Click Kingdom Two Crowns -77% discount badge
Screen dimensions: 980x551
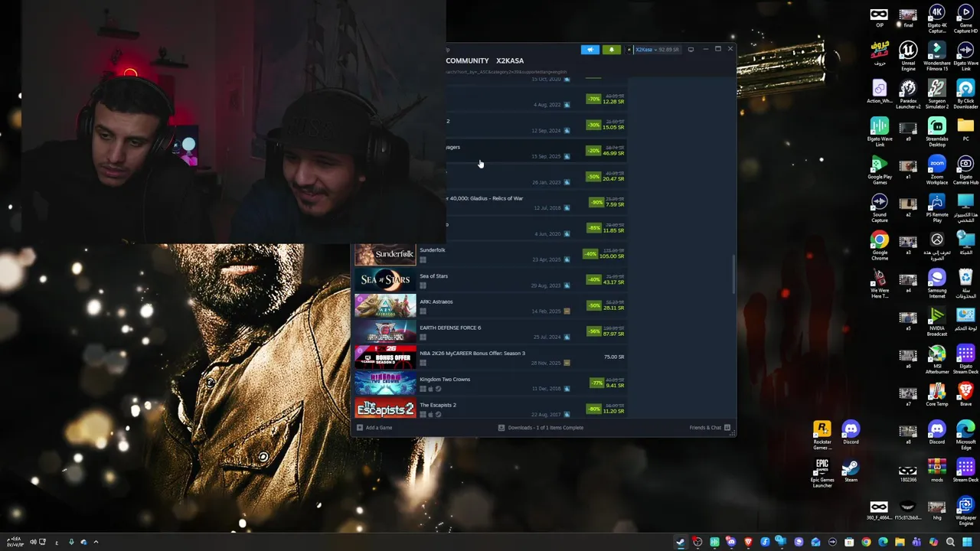595,383
